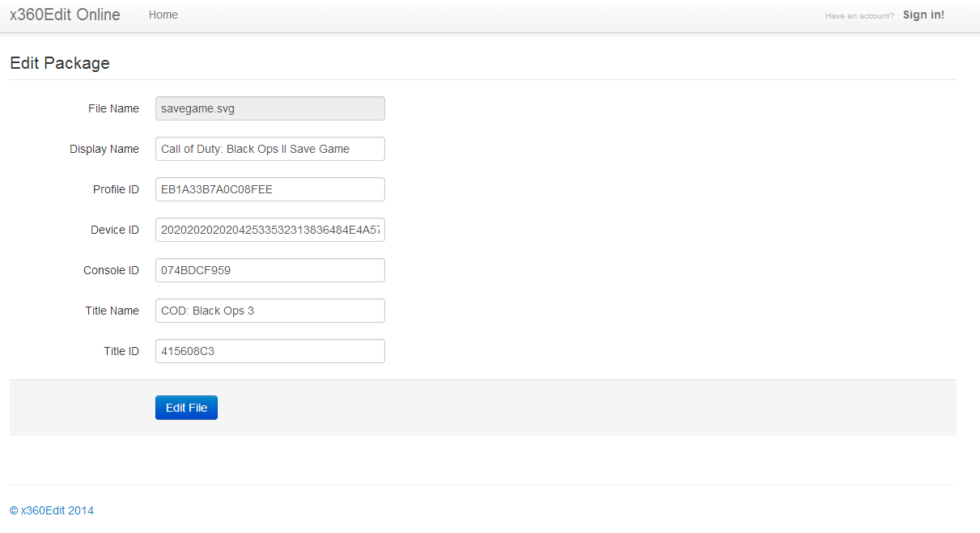Viewport: 980px width, 533px height.
Task: Click the x360Edit Online brand link
Action: click(65, 15)
